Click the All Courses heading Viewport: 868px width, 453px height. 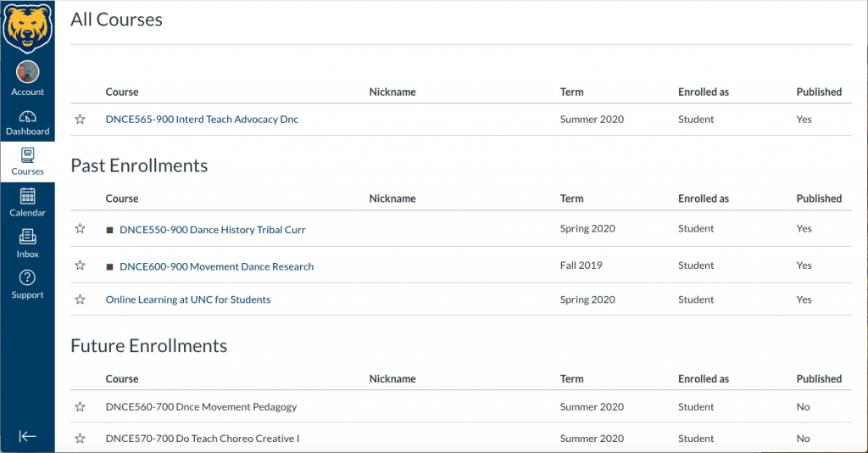coord(116,20)
